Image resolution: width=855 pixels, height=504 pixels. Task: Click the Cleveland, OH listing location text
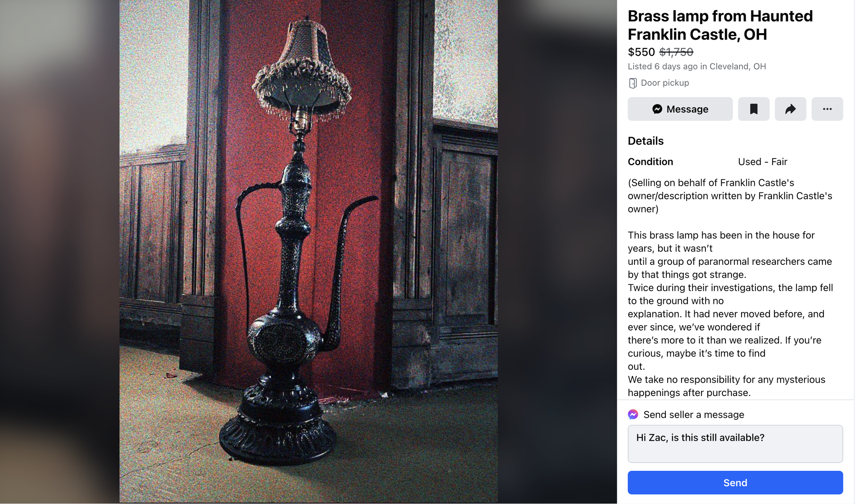[738, 66]
